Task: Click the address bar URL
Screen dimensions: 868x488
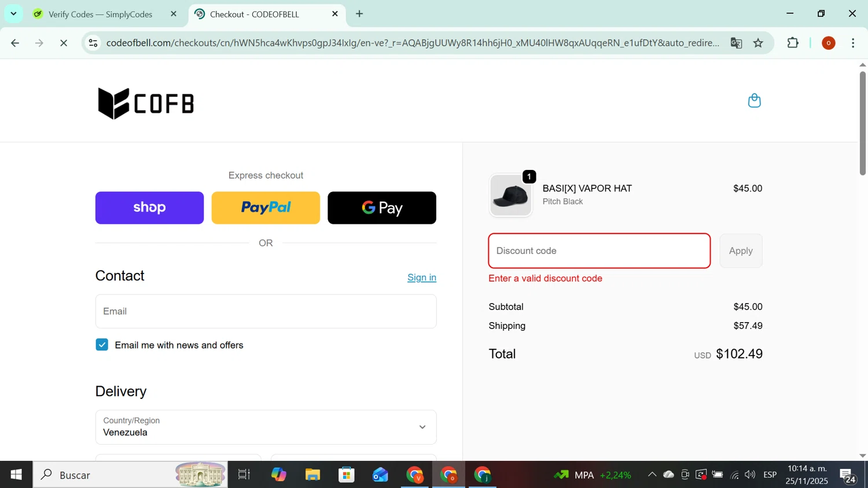Action: [x=413, y=43]
